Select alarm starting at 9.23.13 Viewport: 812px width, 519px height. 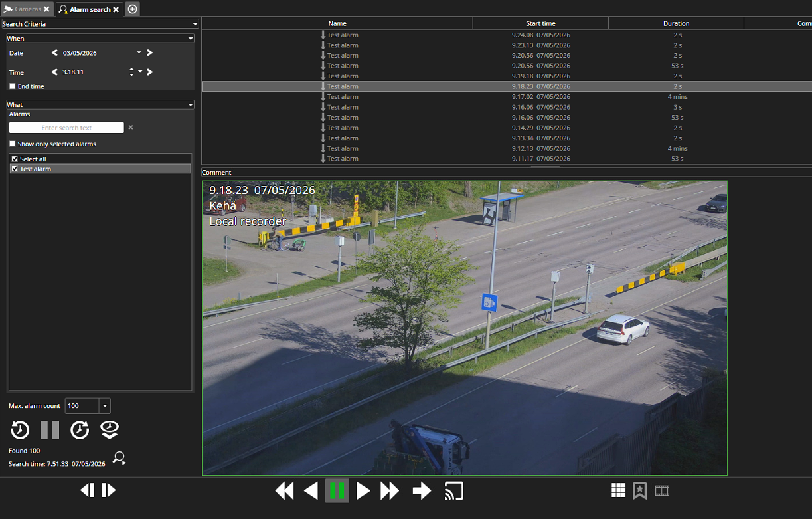click(507, 45)
